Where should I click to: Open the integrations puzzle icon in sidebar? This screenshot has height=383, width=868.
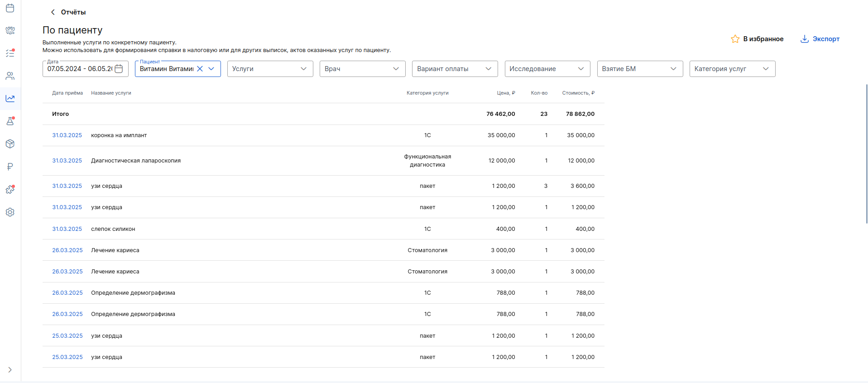(10, 190)
